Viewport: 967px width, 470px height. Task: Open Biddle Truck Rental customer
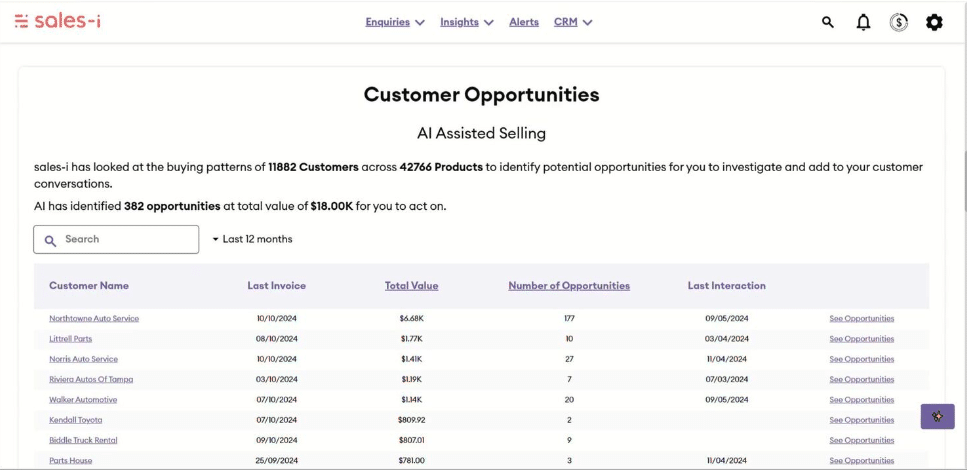tap(83, 440)
